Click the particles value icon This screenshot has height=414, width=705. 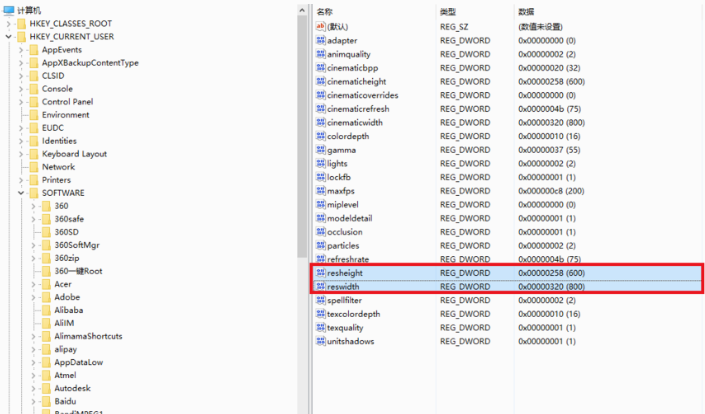pos(321,245)
